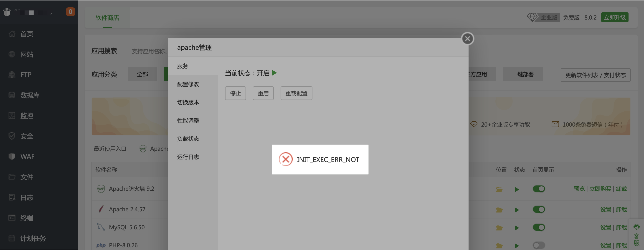This screenshot has width=644, height=250.
Task: Select the WAF shield icon in sidebar
Action: [12, 156]
